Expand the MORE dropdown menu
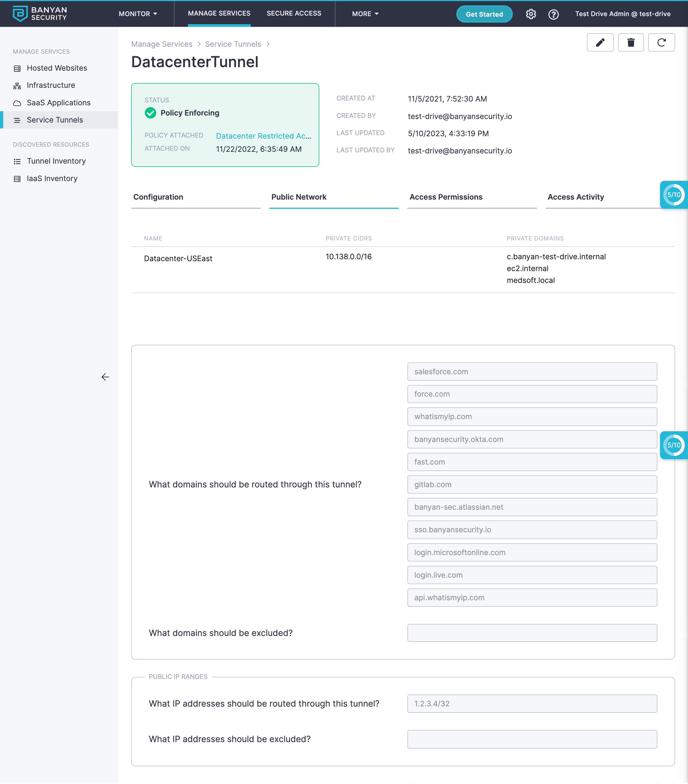This screenshot has height=784, width=688. pyautogui.click(x=365, y=14)
